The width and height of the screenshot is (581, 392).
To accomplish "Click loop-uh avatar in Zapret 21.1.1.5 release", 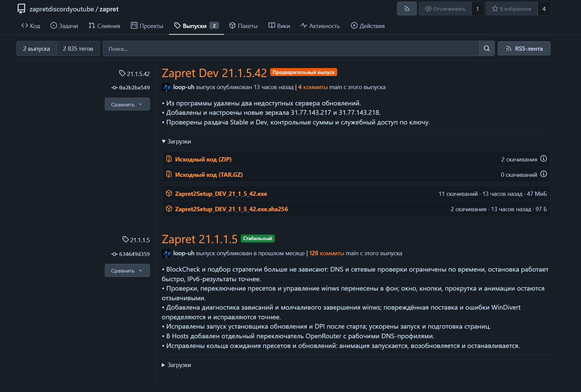I will coord(166,254).
